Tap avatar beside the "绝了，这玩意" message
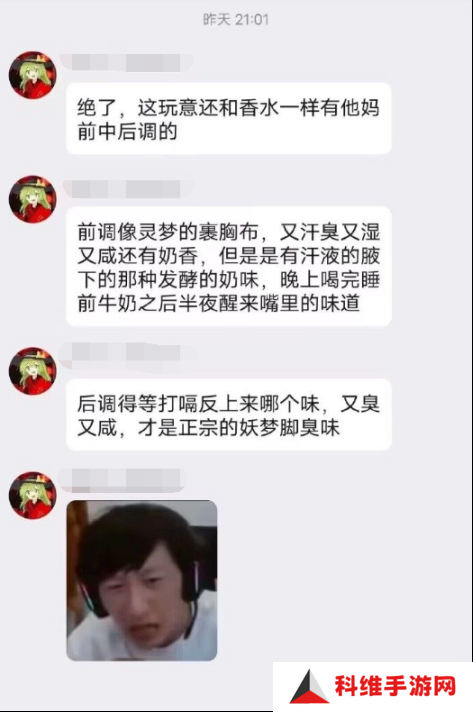This screenshot has height=712, width=473. (33, 75)
